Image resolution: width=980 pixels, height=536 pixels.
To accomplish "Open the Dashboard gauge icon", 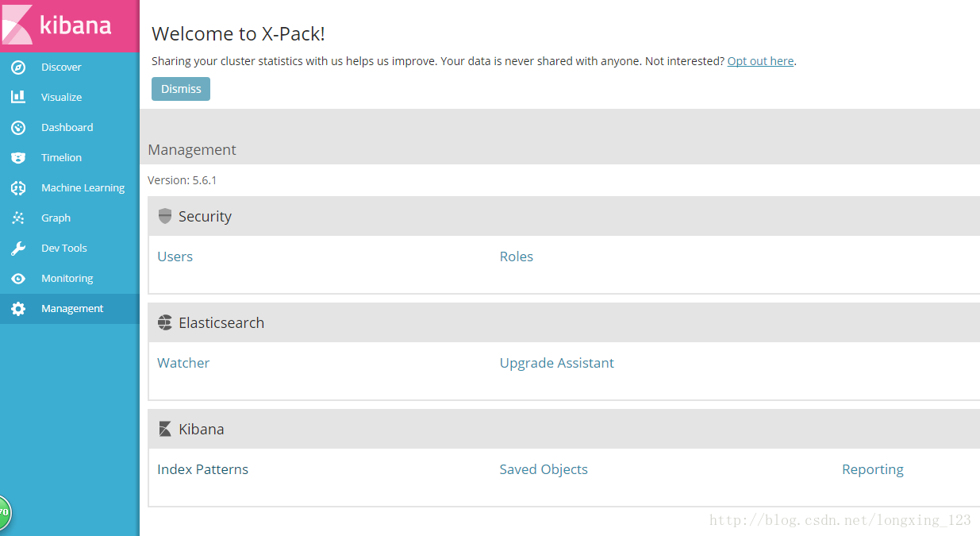I will pyautogui.click(x=18, y=127).
